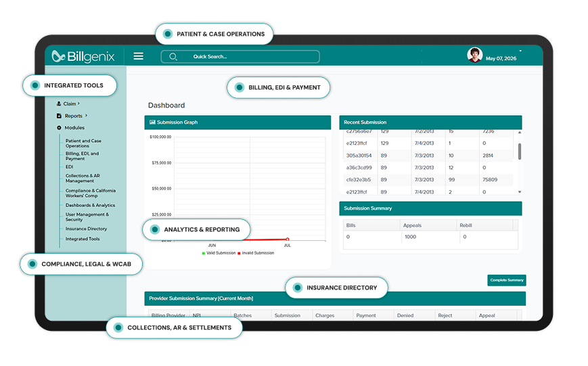This screenshot has height=366, width=588.
Task: Sort by the Appeal column in provider table
Action: tap(487, 315)
